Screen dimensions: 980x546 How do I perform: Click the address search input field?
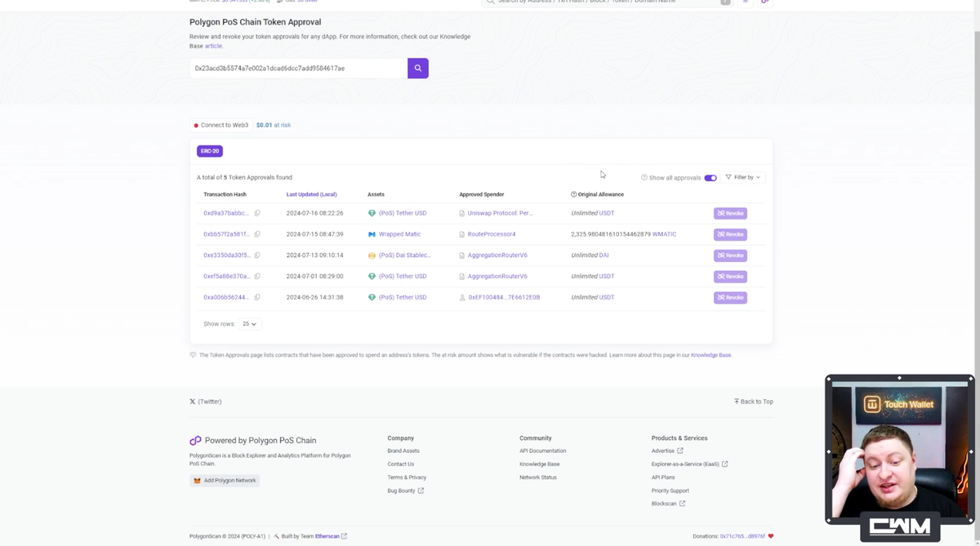[298, 69]
